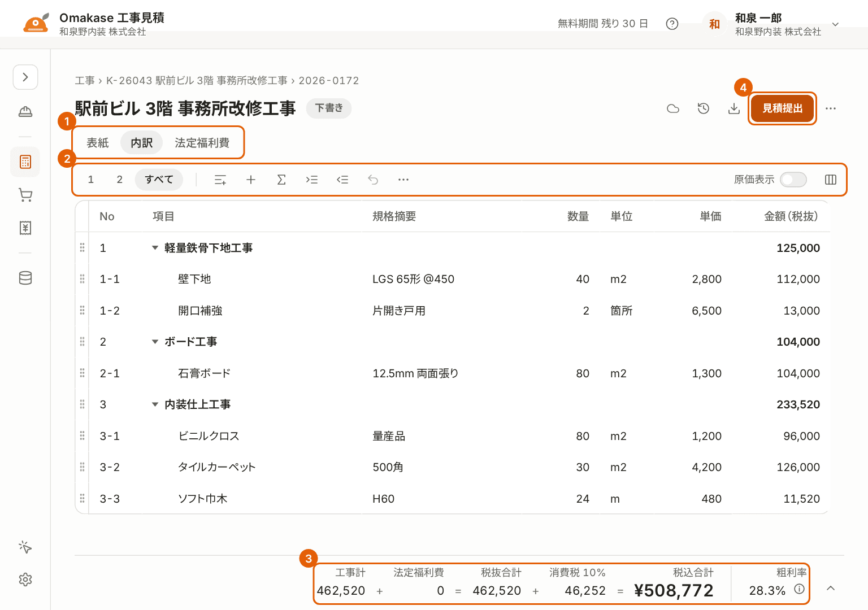Open the shopping cart ordering icon
The width and height of the screenshot is (868, 610).
(25, 195)
